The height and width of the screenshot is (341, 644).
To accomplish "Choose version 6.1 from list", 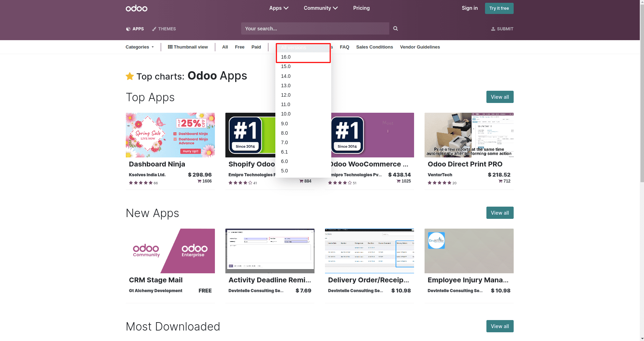I will 303,152.
